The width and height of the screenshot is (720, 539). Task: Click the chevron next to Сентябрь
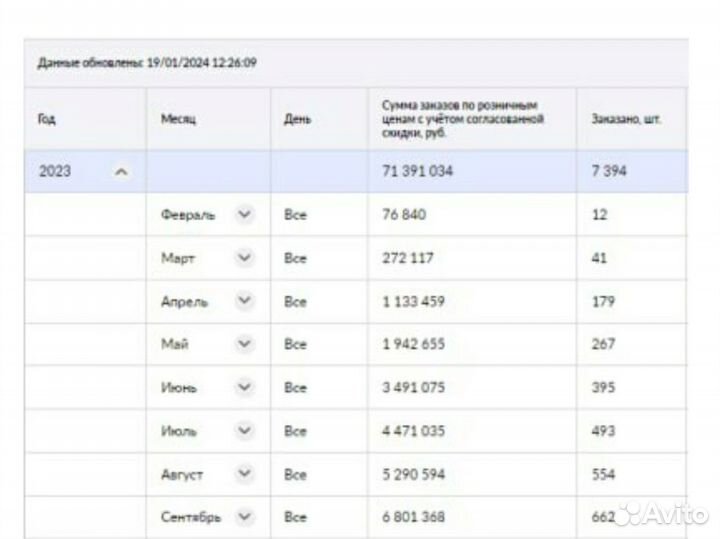[x=244, y=517]
